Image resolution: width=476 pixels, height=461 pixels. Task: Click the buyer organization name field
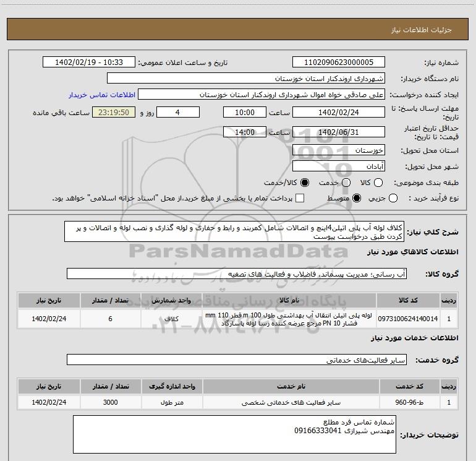pyautogui.click(x=246, y=79)
